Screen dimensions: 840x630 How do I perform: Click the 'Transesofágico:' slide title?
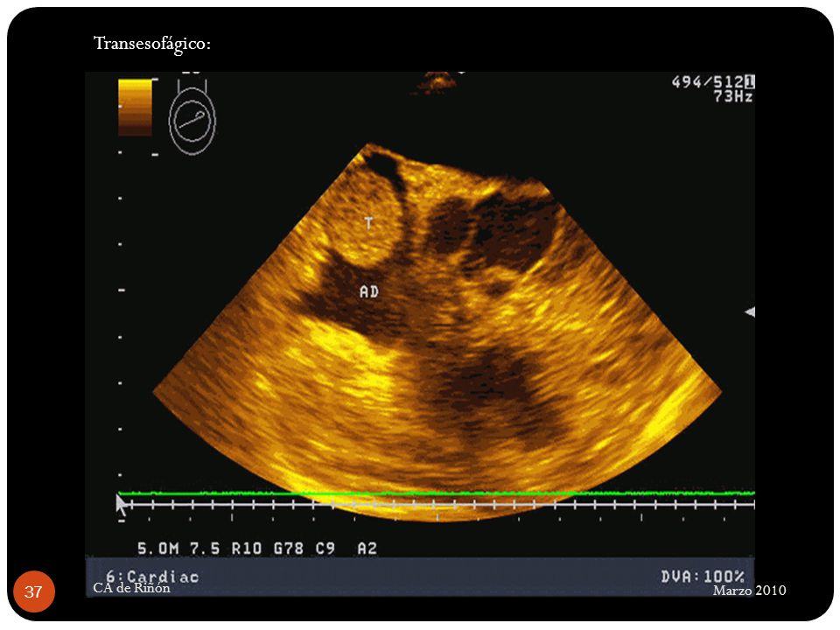coord(152,44)
